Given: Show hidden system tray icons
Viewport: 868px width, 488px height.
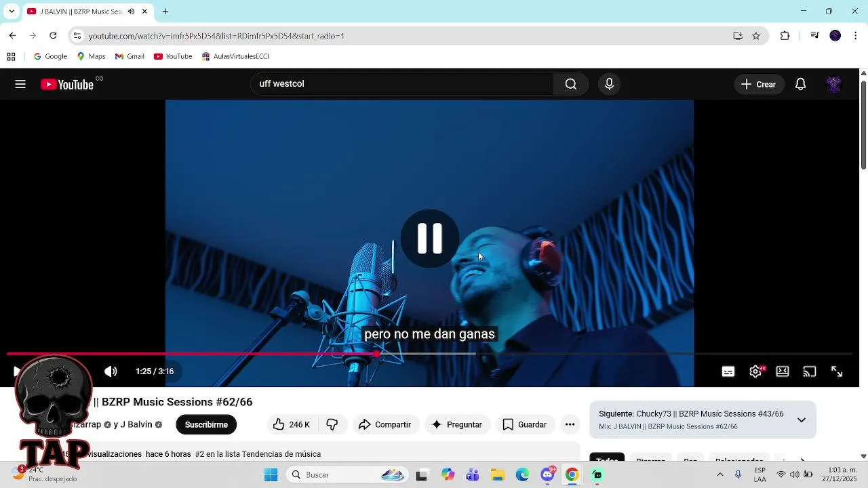Looking at the screenshot, I should [720, 475].
